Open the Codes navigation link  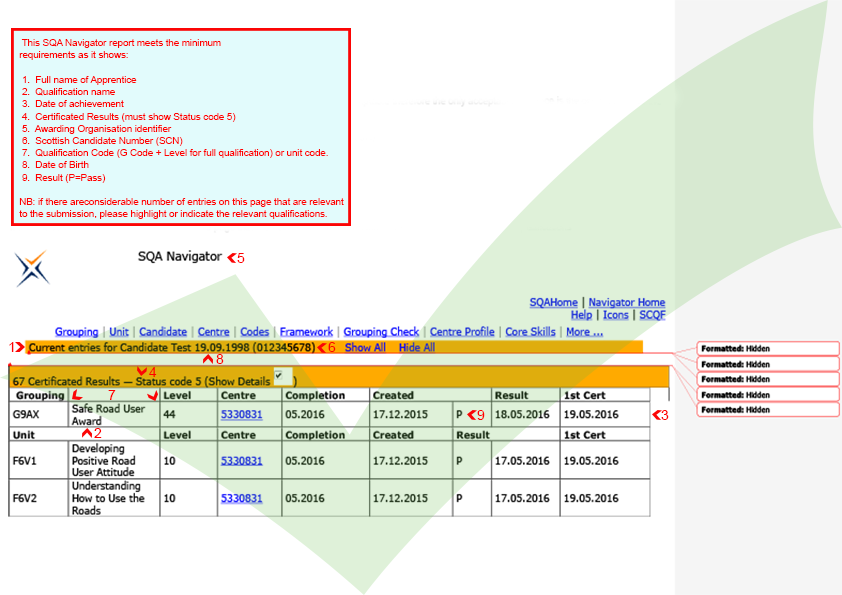tap(255, 332)
